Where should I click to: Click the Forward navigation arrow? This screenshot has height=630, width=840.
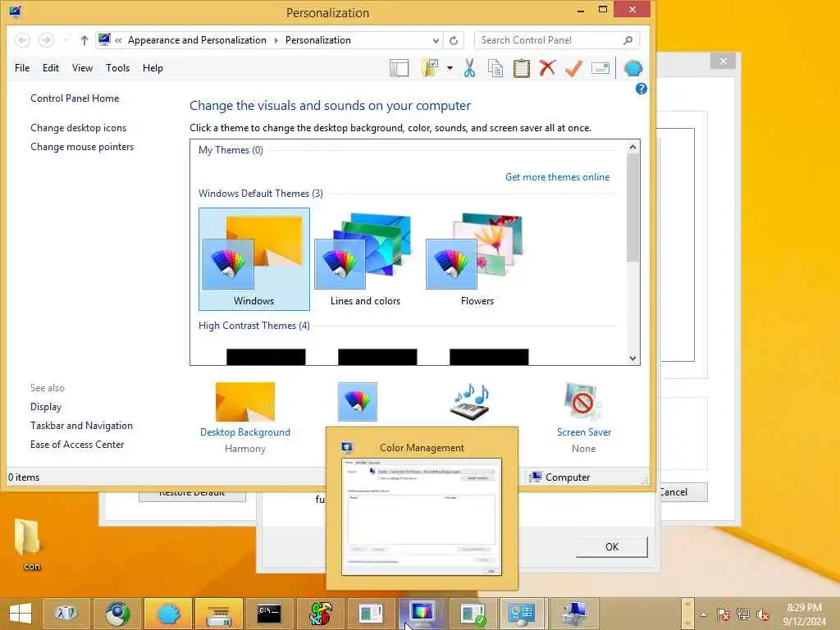[46, 40]
